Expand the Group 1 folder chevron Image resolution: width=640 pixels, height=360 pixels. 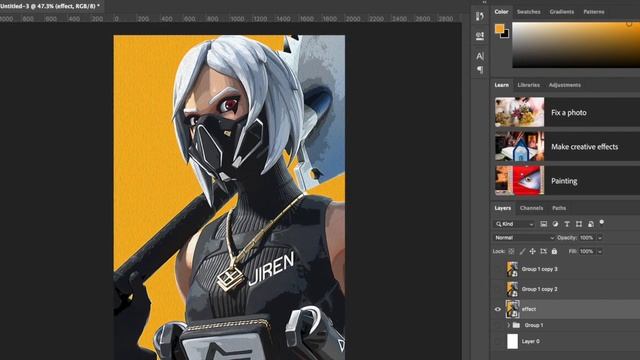(509, 325)
